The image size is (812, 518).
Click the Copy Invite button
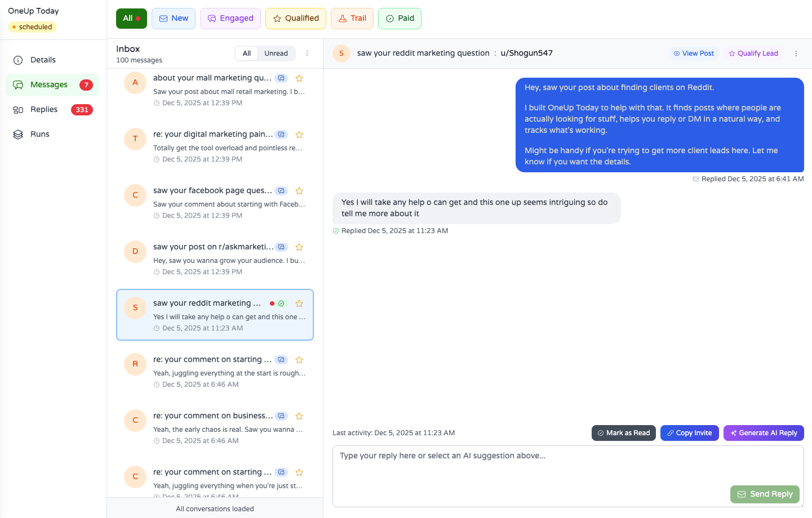point(689,432)
